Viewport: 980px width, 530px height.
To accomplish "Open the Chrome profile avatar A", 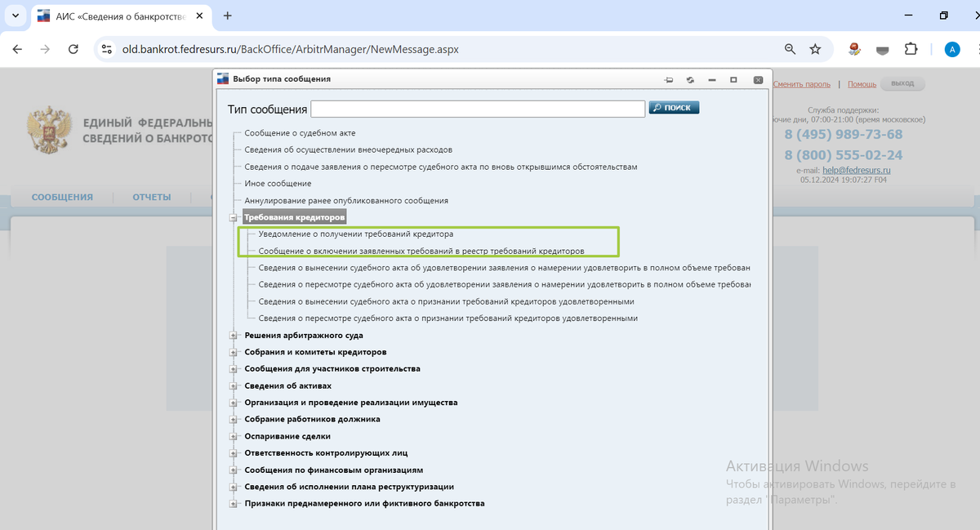I will [x=952, y=49].
